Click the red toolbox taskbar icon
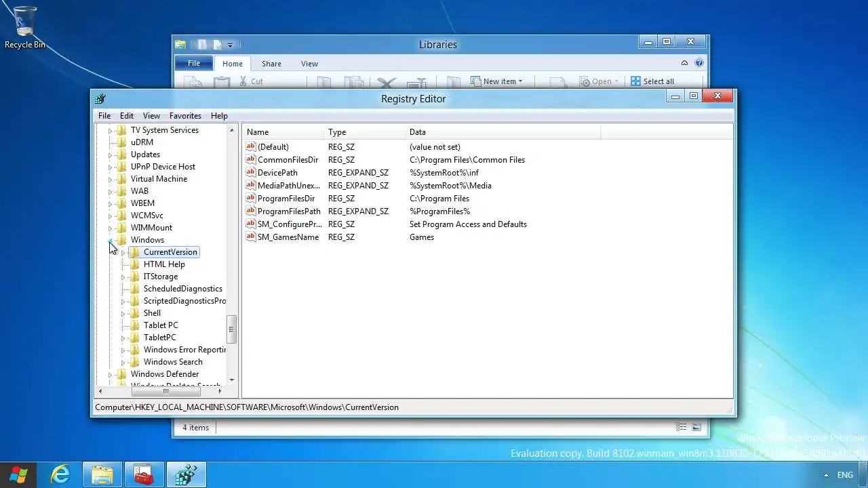 click(x=144, y=475)
